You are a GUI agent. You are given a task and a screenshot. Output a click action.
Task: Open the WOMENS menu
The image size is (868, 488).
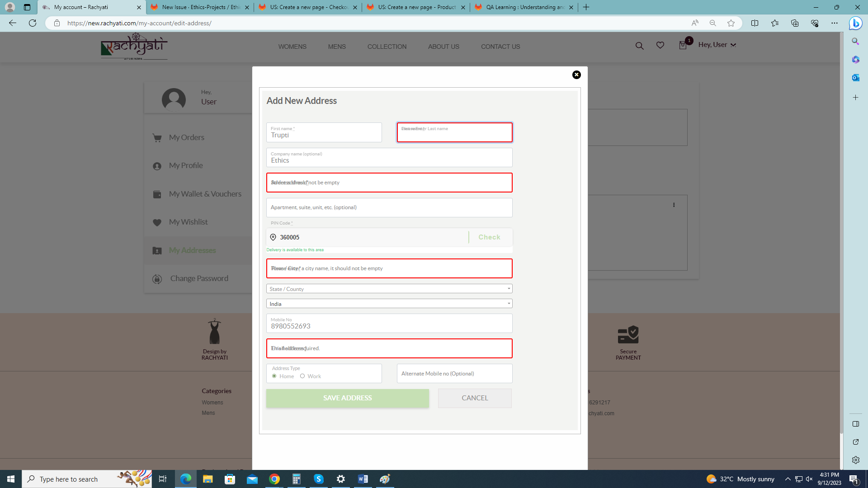(x=292, y=47)
